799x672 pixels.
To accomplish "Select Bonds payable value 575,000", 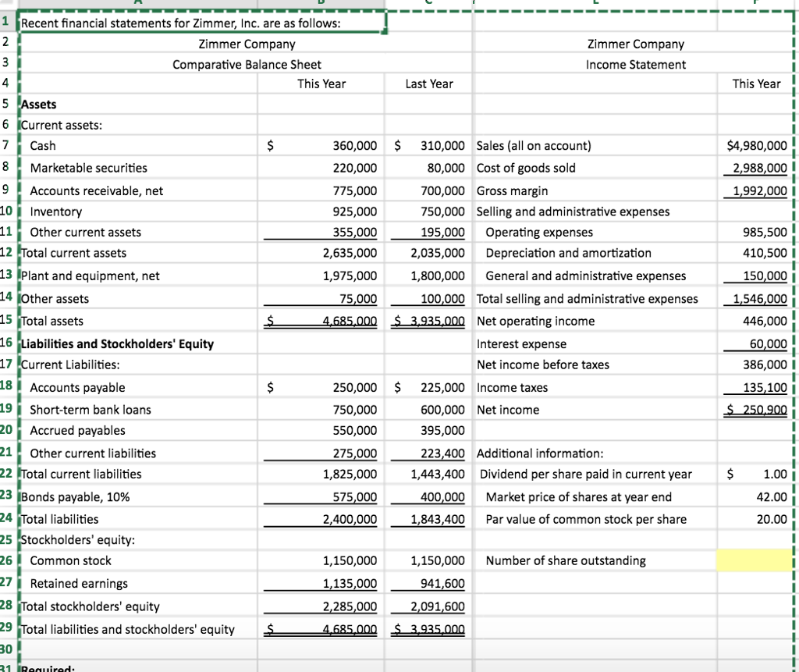I will pyautogui.click(x=355, y=496).
